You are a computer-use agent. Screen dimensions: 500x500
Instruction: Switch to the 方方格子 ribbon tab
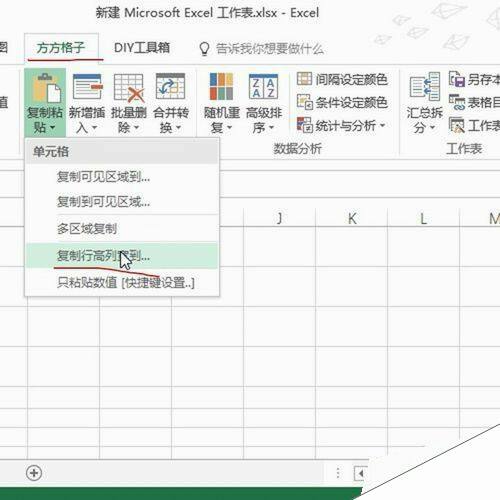61,48
